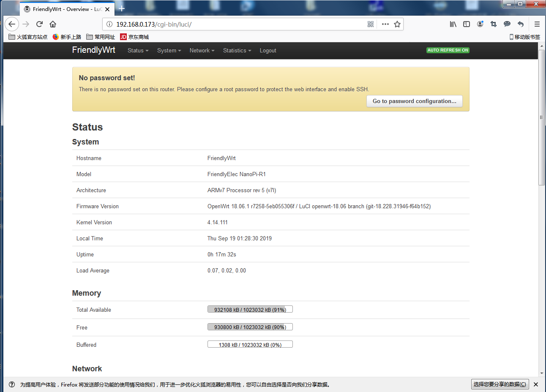Click the screenshot crop icon in toolbar
Screen dimensions: 546x392
click(x=494, y=24)
